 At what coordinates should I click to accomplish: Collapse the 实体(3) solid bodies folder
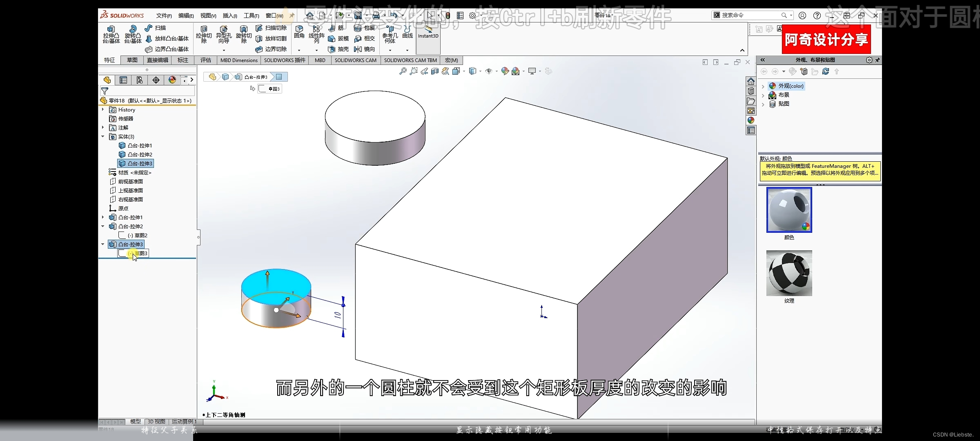103,136
